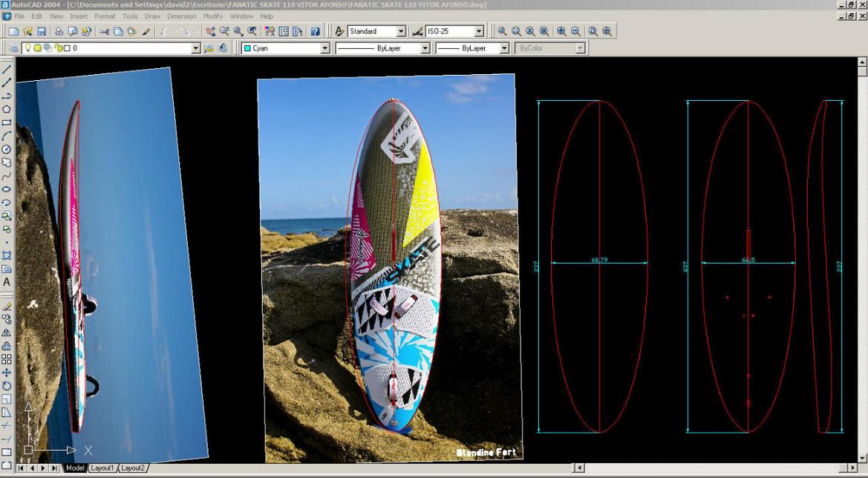
Task: Open the first ByLayer linetype dropdown
Action: tap(425, 48)
